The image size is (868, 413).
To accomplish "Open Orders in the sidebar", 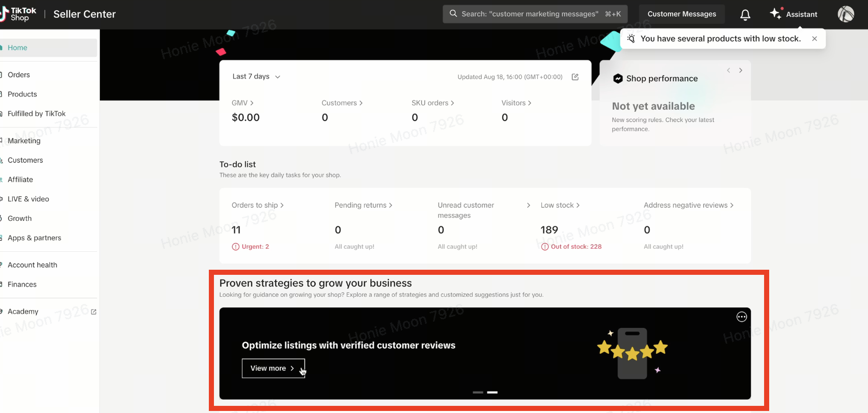I will [19, 75].
